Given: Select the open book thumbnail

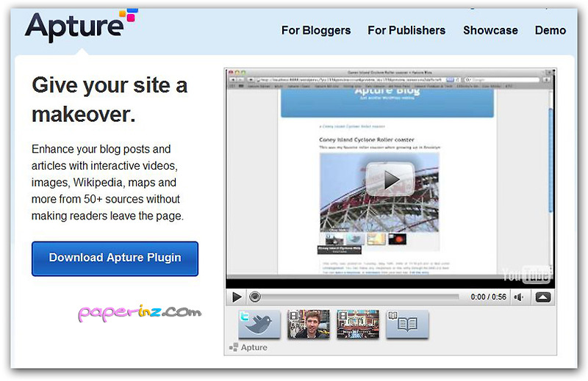Looking at the screenshot, I should tap(407, 324).
